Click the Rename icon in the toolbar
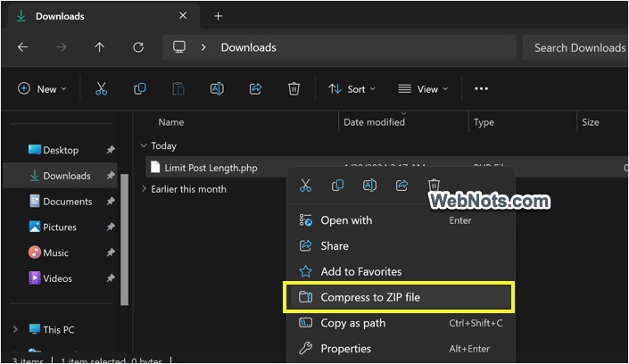This screenshot has width=629, height=364. pyautogui.click(x=217, y=88)
